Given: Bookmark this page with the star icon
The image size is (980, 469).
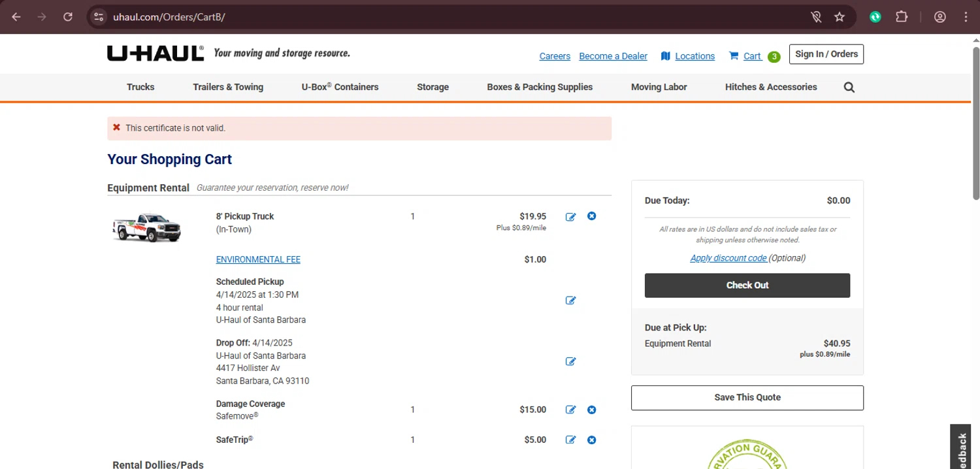Looking at the screenshot, I should 840,17.
